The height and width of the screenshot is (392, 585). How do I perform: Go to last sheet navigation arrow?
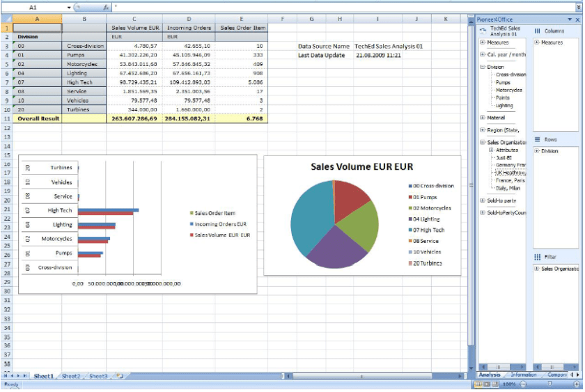tap(25, 376)
